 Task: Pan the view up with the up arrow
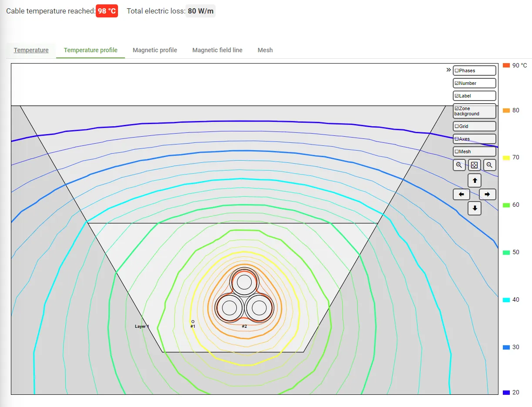pos(475,180)
